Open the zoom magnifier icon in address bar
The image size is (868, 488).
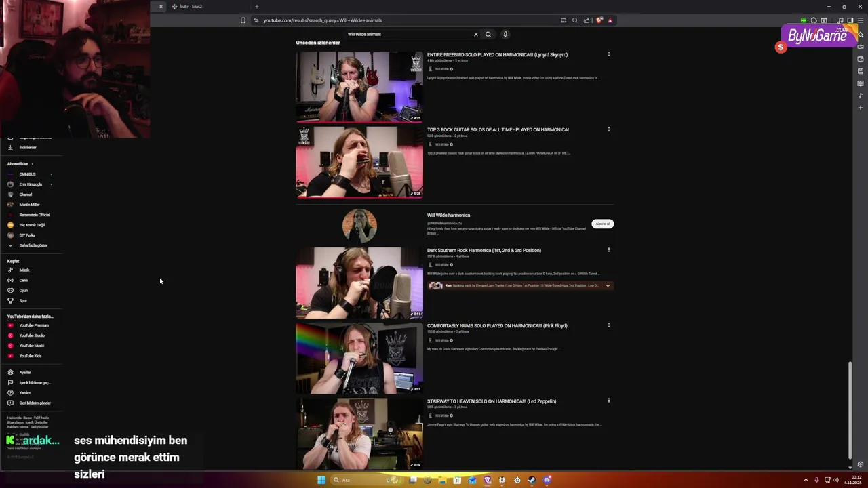575,20
